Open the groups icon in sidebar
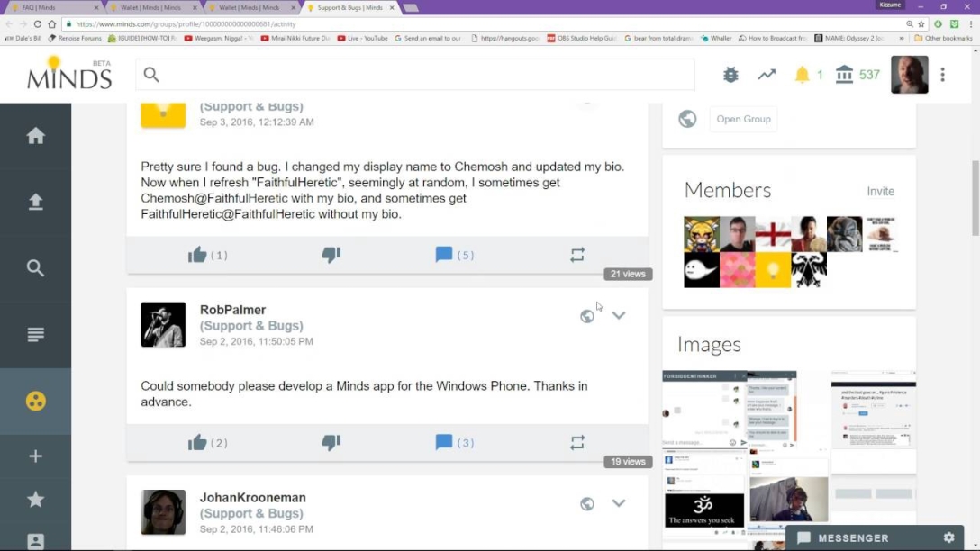The width and height of the screenshot is (980, 551). click(35, 401)
